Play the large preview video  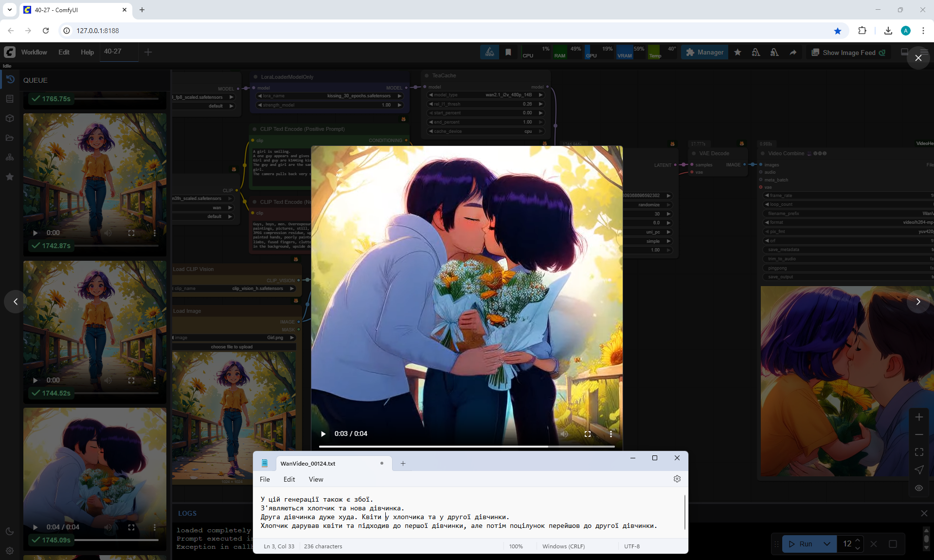pyautogui.click(x=323, y=434)
